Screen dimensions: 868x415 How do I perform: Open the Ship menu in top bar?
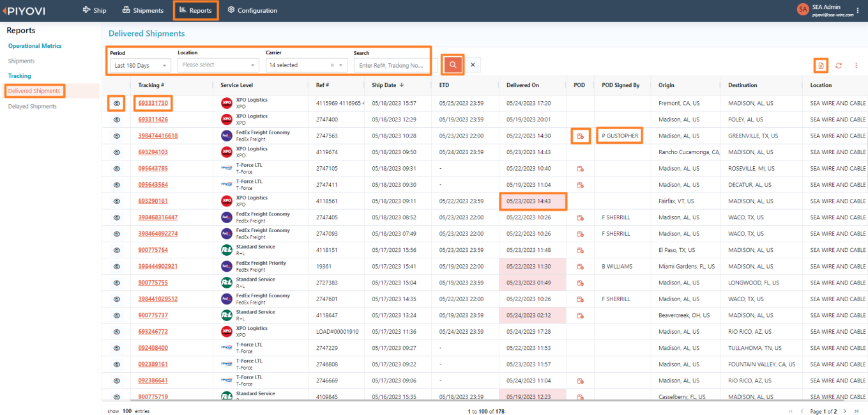95,10
